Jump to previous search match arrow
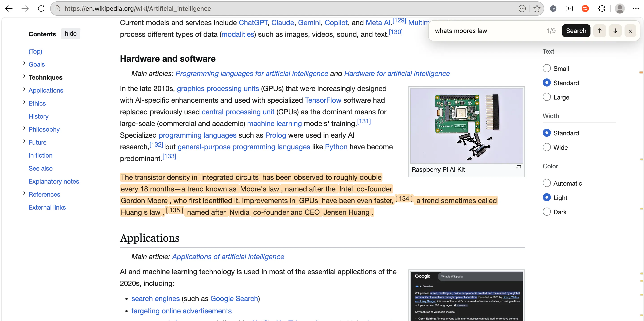The width and height of the screenshot is (644, 321). tap(599, 31)
